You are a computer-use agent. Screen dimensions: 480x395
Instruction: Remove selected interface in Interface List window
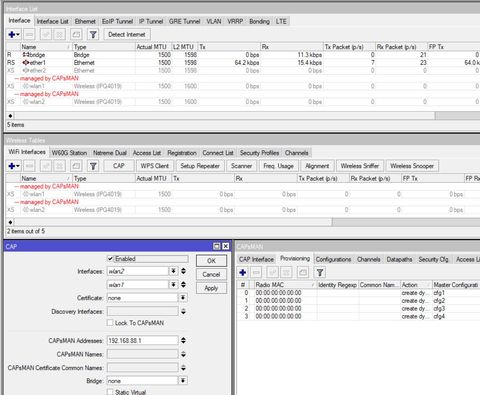29,34
